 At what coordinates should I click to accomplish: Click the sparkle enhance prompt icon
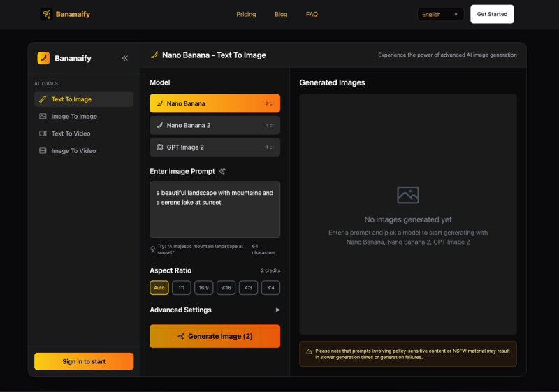click(222, 171)
